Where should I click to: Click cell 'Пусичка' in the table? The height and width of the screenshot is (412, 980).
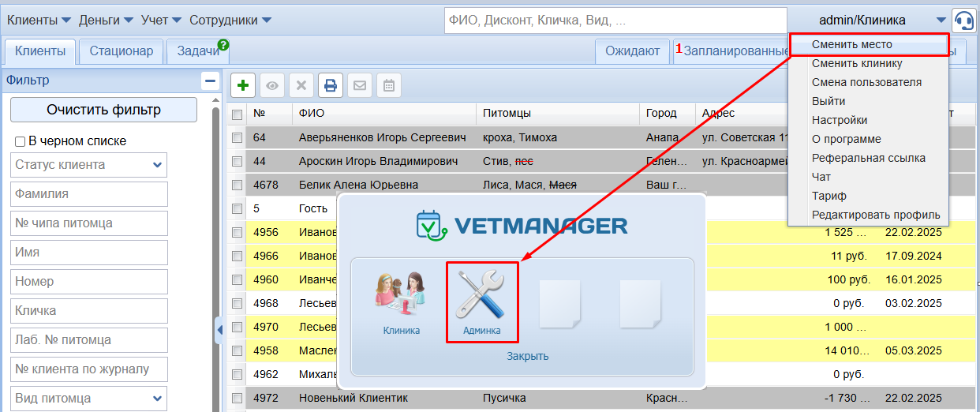point(504,398)
